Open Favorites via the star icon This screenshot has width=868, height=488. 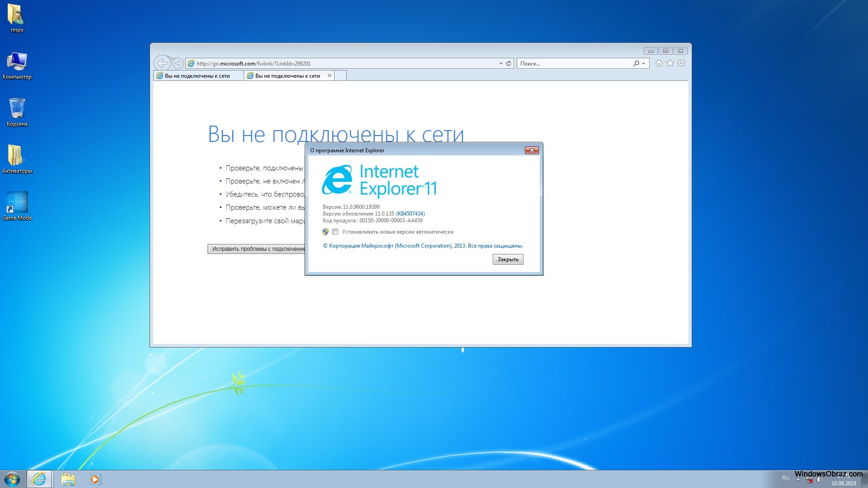pos(670,63)
